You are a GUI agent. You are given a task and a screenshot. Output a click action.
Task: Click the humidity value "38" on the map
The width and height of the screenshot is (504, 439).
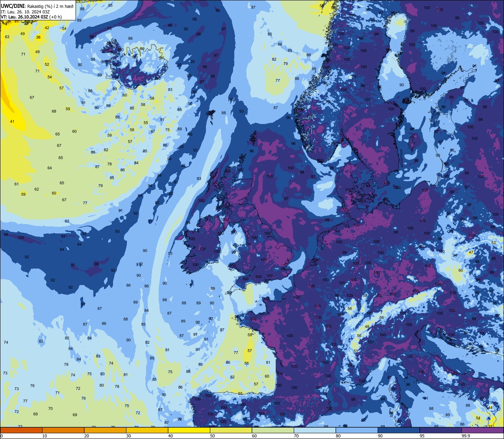coord(38,37)
